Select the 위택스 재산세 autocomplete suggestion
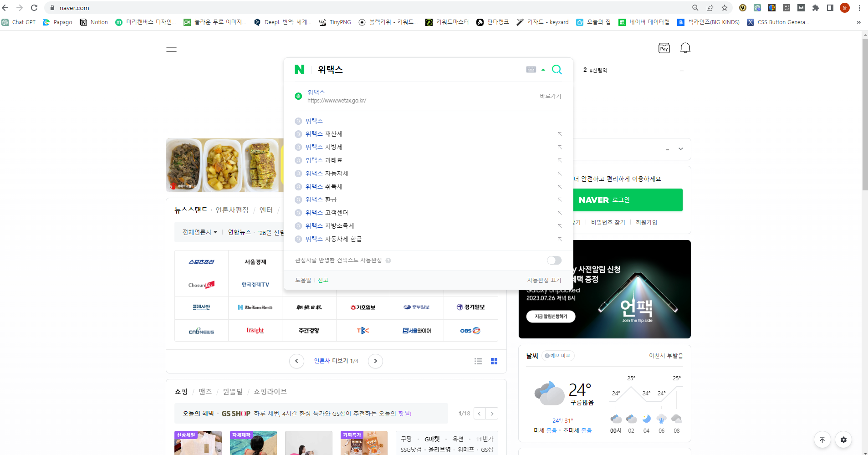 (324, 133)
